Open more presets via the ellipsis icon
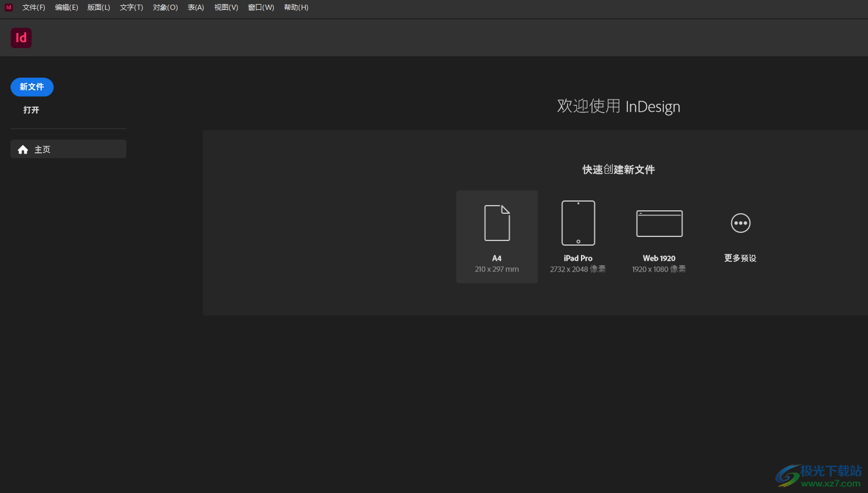The image size is (868, 493). point(740,223)
